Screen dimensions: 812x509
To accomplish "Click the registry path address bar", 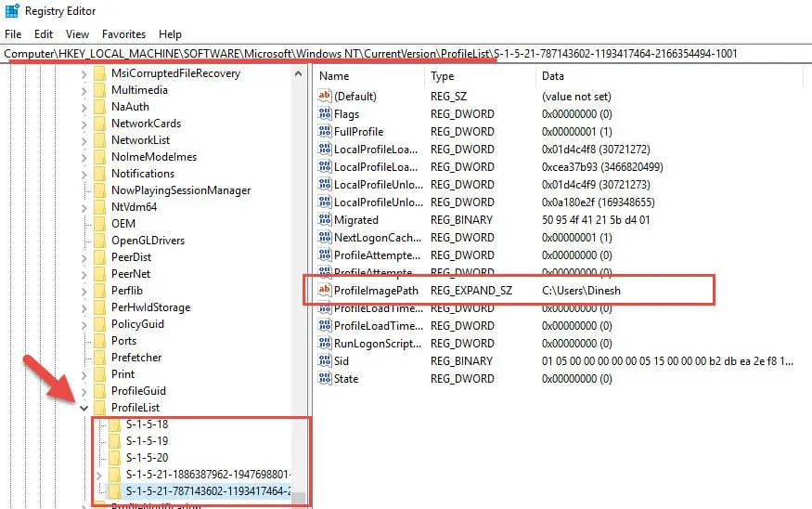I will [x=406, y=53].
